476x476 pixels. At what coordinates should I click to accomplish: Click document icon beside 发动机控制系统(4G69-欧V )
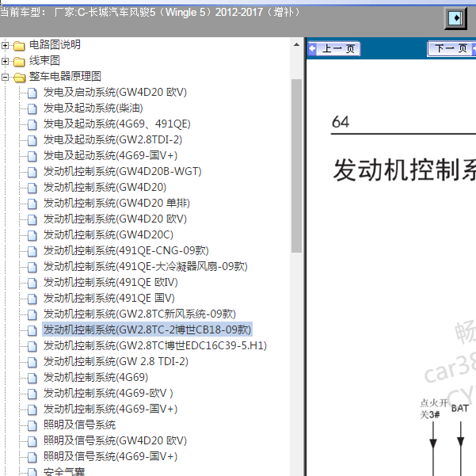(x=32, y=394)
